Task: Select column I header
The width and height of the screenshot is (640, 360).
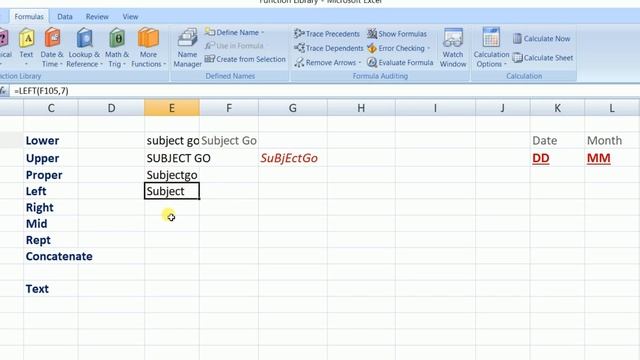Action: (435, 108)
